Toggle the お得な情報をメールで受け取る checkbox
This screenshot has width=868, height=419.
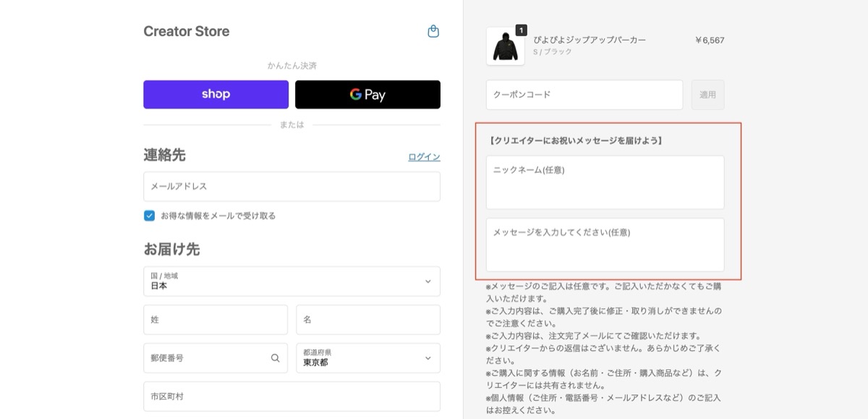[x=150, y=215]
